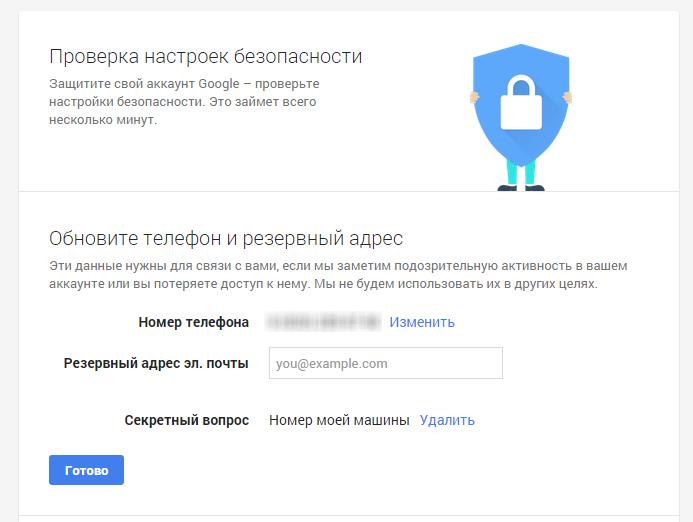Click the blurred phone number value

pyautogui.click(x=323, y=322)
